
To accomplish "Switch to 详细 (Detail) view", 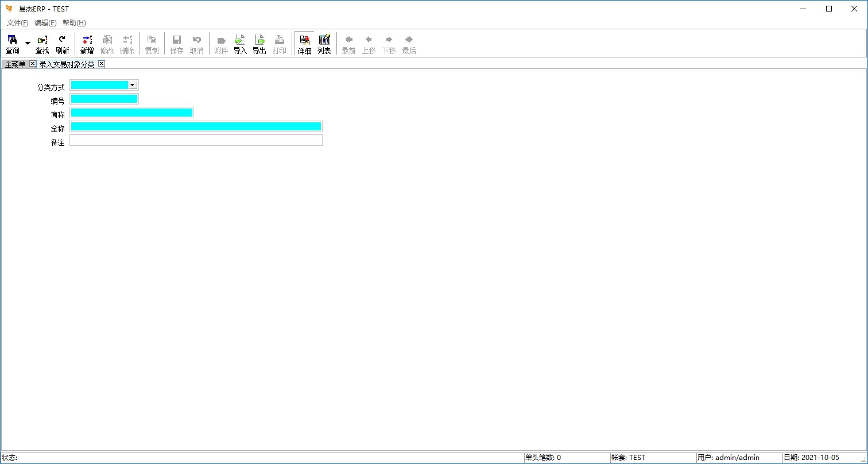I will (304, 44).
